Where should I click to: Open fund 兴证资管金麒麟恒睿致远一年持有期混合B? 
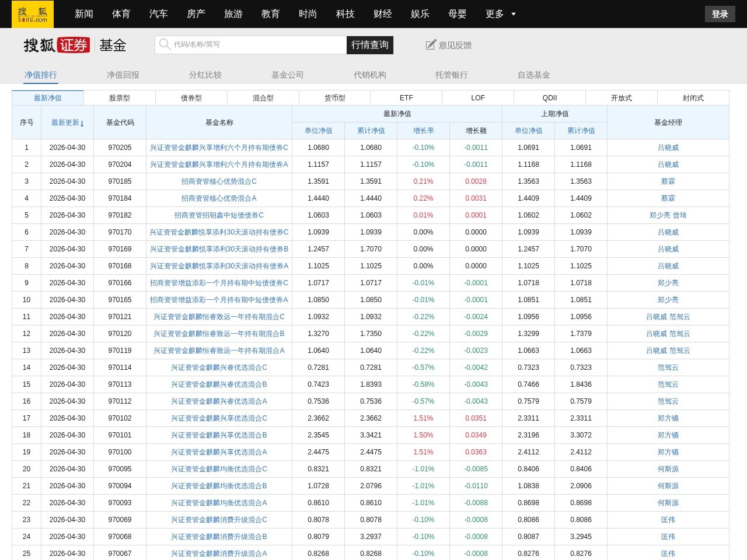[219, 334]
